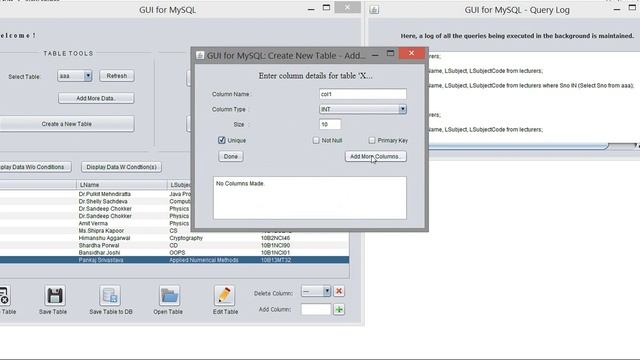Screen dimensions: 640x360
Task: Click the Edit Table pencil icon
Action: pos(224,296)
